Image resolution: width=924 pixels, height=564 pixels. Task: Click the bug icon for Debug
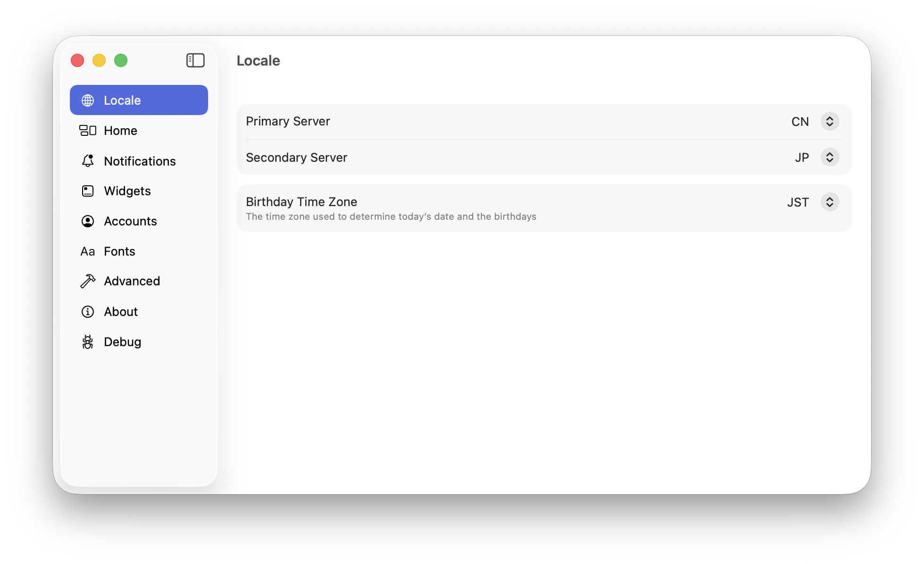click(88, 342)
